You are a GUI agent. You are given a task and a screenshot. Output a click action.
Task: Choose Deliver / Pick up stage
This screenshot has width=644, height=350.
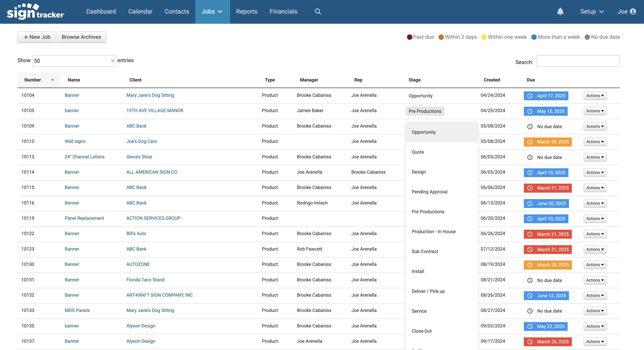pos(442,291)
